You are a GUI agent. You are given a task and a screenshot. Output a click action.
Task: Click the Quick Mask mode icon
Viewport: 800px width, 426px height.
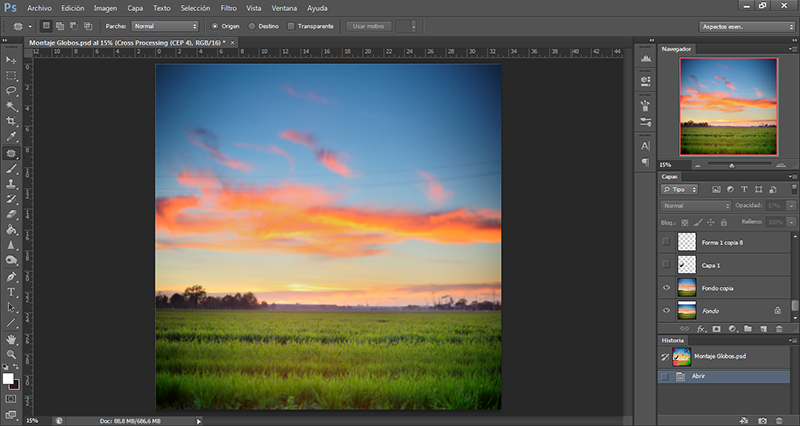(x=11, y=399)
